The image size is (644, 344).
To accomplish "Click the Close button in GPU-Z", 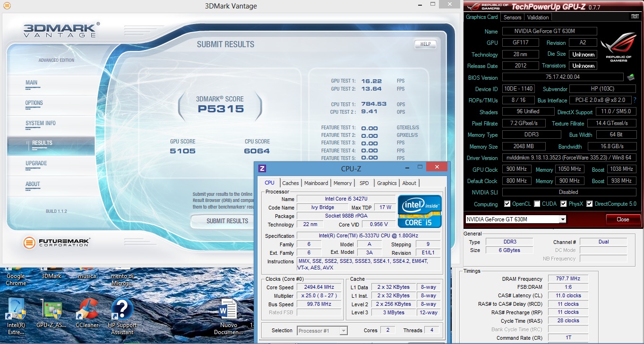I will pyautogui.click(x=623, y=219).
